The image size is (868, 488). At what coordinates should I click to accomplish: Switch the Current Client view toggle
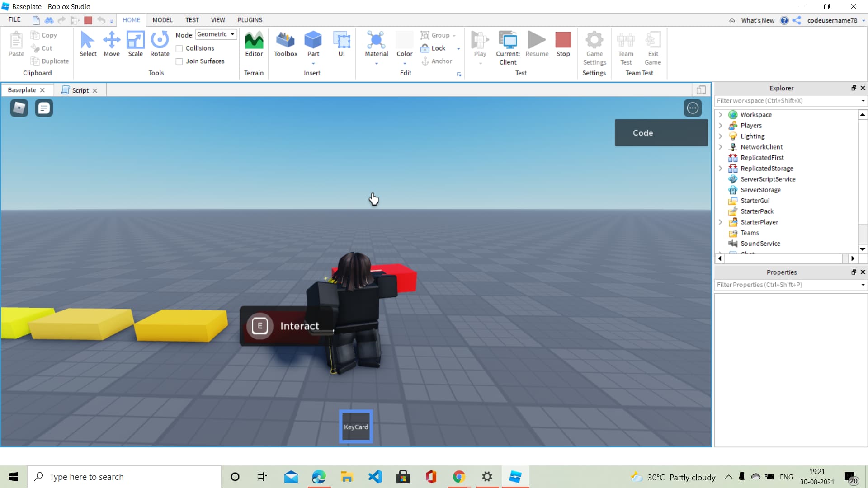coord(508,48)
